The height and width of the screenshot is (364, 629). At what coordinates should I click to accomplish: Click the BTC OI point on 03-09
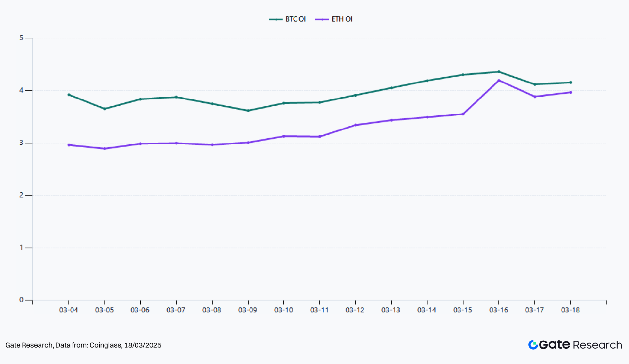click(248, 111)
